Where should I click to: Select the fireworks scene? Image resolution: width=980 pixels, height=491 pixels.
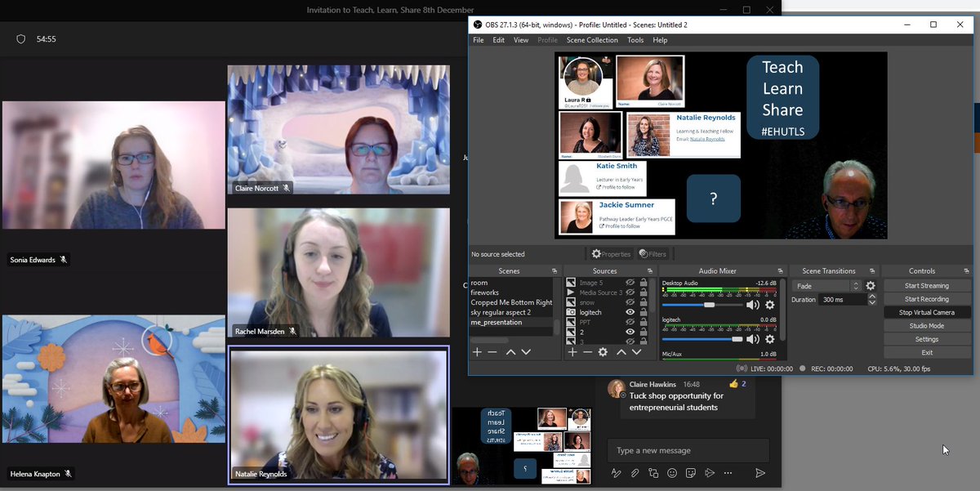[x=484, y=292]
